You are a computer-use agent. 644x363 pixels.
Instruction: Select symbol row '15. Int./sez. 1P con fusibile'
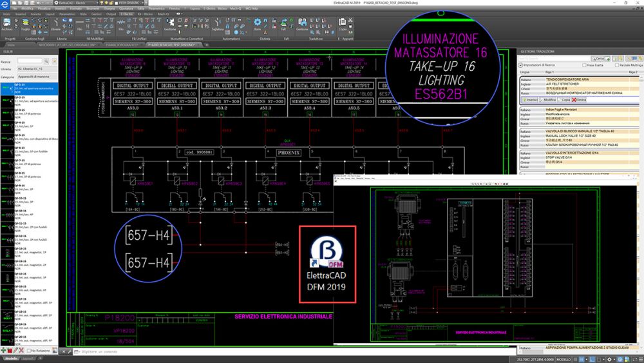(30, 152)
